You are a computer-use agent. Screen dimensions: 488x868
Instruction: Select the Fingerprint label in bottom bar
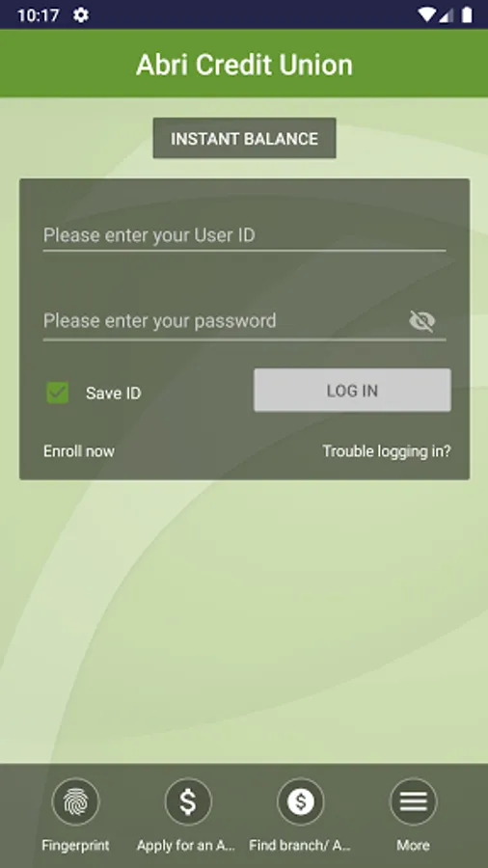[76, 846]
